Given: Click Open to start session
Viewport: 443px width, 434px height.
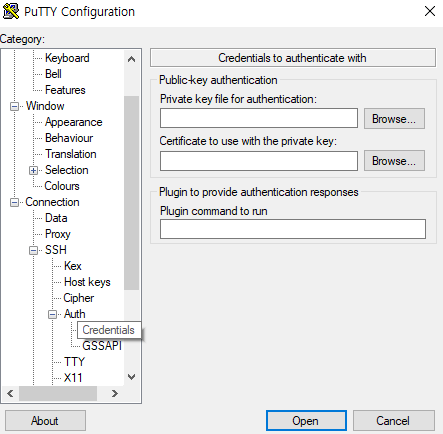Looking at the screenshot, I should click(x=306, y=421).
